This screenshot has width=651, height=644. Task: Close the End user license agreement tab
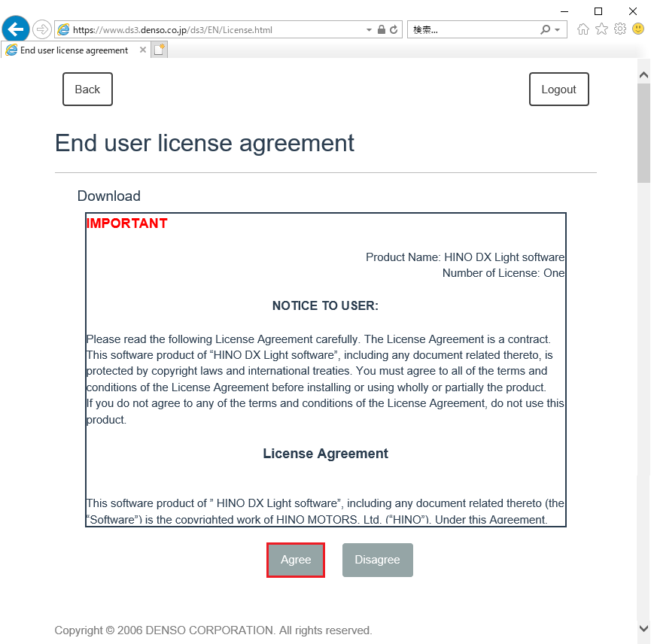[143, 50]
